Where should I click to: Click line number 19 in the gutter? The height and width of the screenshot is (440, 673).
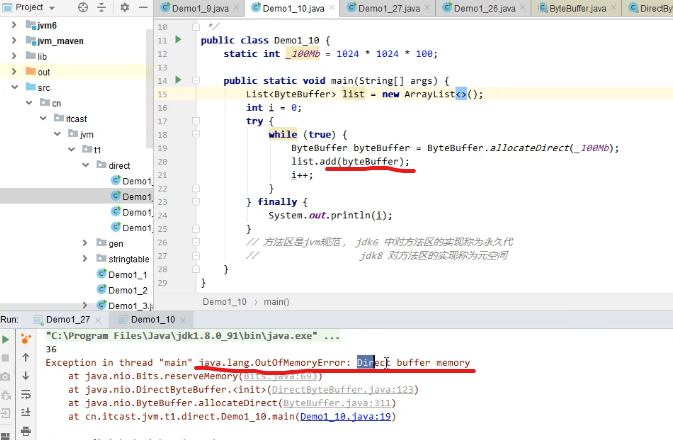162,148
